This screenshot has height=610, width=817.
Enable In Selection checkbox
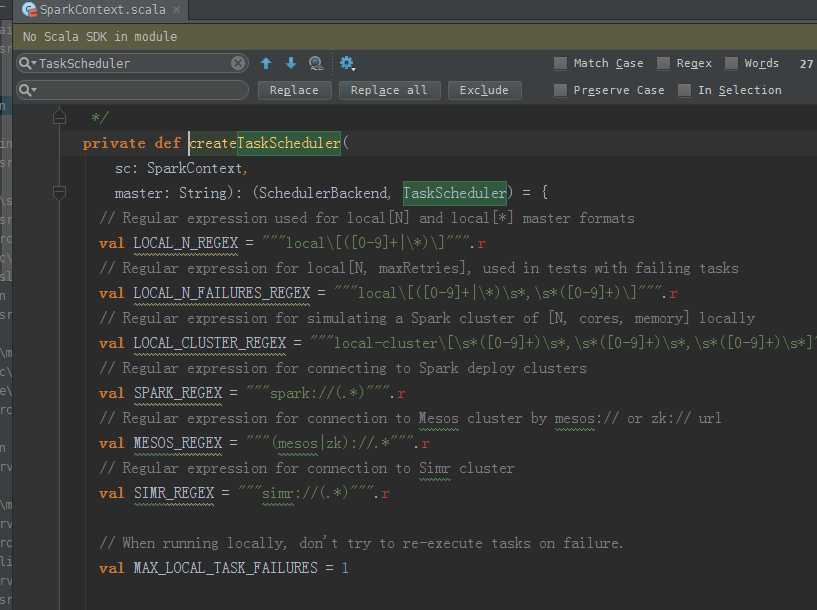click(x=684, y=90)
